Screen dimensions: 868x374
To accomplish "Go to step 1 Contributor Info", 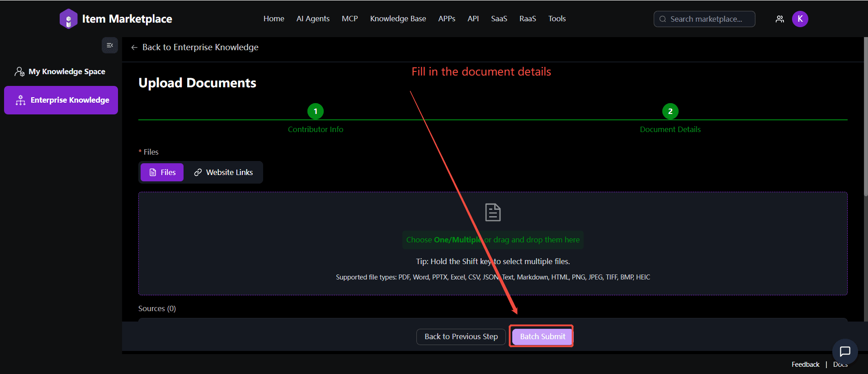I will 316,111.
